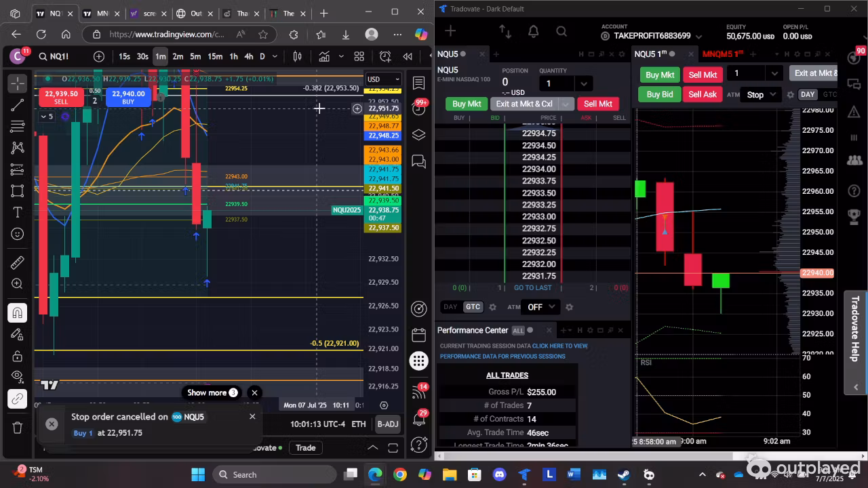Open the chats panel icon
Screen dimensions: 868x488
(x=418, y=161)
